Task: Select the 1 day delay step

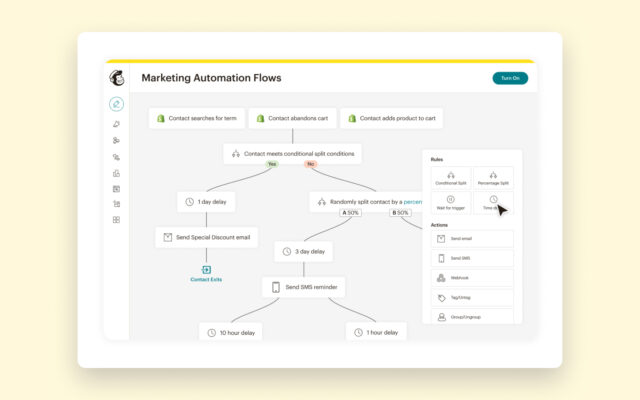Action: [206, 202]
